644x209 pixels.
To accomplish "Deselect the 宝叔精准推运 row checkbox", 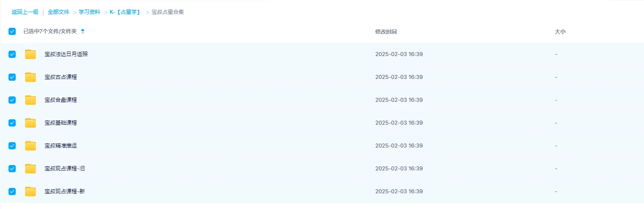I will coord(12,146).
